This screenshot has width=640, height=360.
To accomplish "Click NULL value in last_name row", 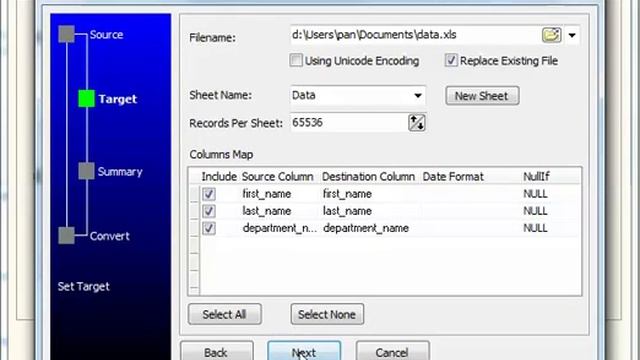I will 535,211.
